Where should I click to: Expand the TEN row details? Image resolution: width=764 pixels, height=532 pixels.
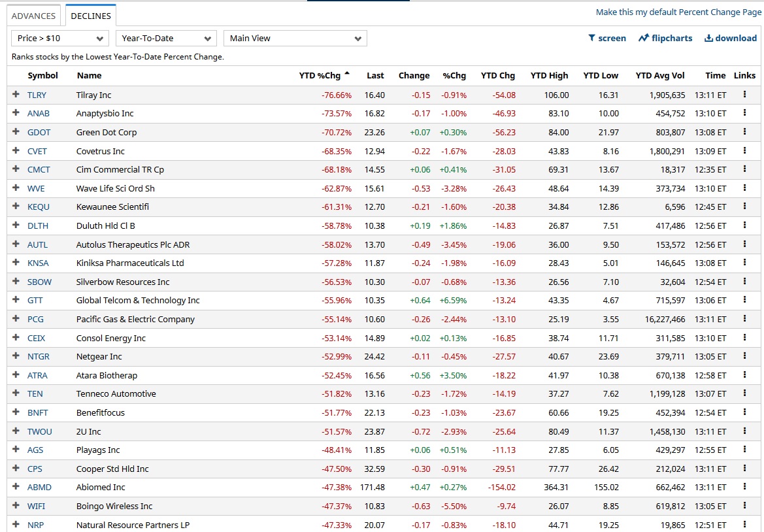[x=16, y=393]
